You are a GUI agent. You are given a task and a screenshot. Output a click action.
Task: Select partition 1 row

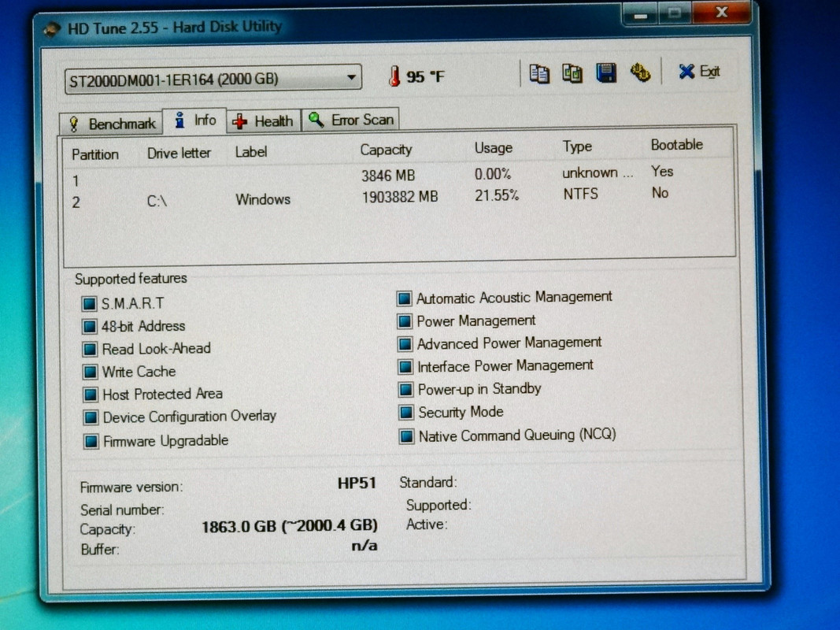coord(399,176)
